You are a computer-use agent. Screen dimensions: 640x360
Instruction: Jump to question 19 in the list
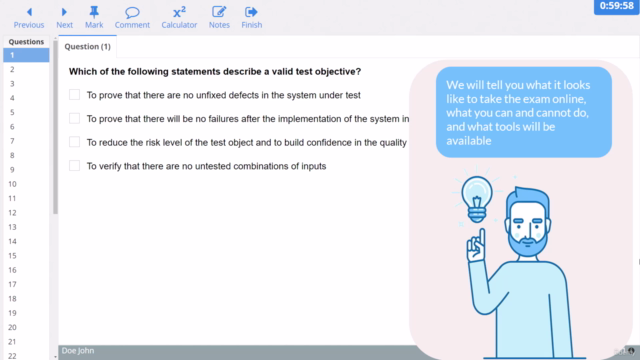coord(26,313)
